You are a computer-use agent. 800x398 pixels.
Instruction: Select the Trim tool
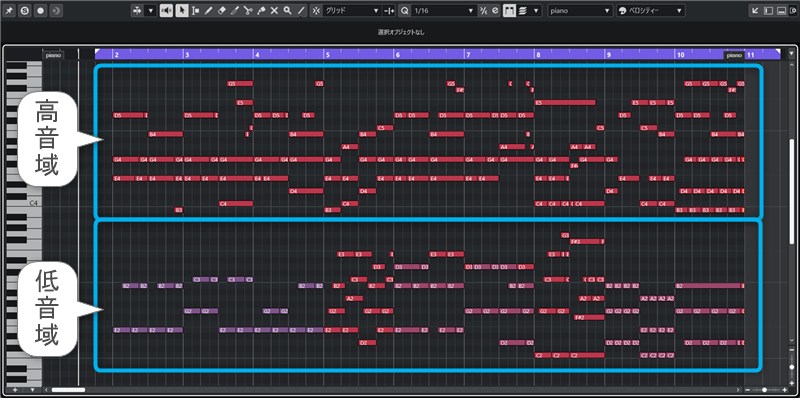[235, 11]
